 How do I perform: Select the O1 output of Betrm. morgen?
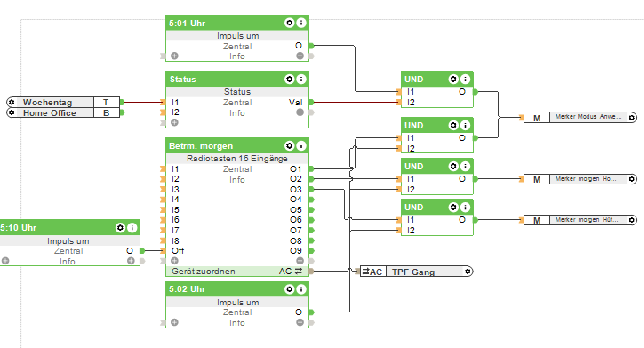click(x=296, y=169)
